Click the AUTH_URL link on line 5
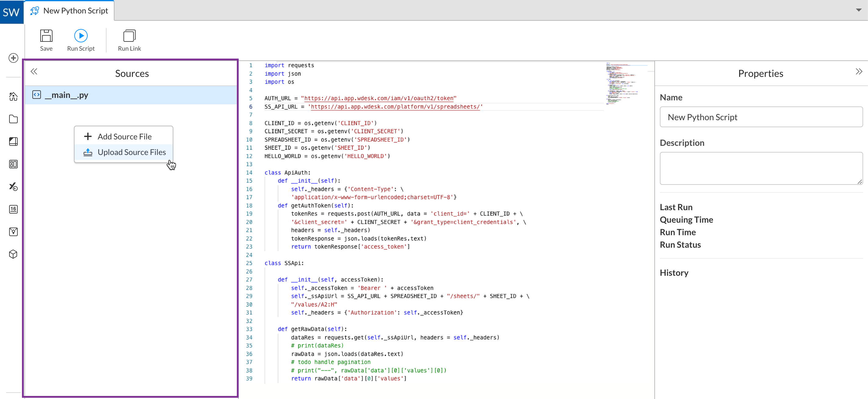 [379, 98]
